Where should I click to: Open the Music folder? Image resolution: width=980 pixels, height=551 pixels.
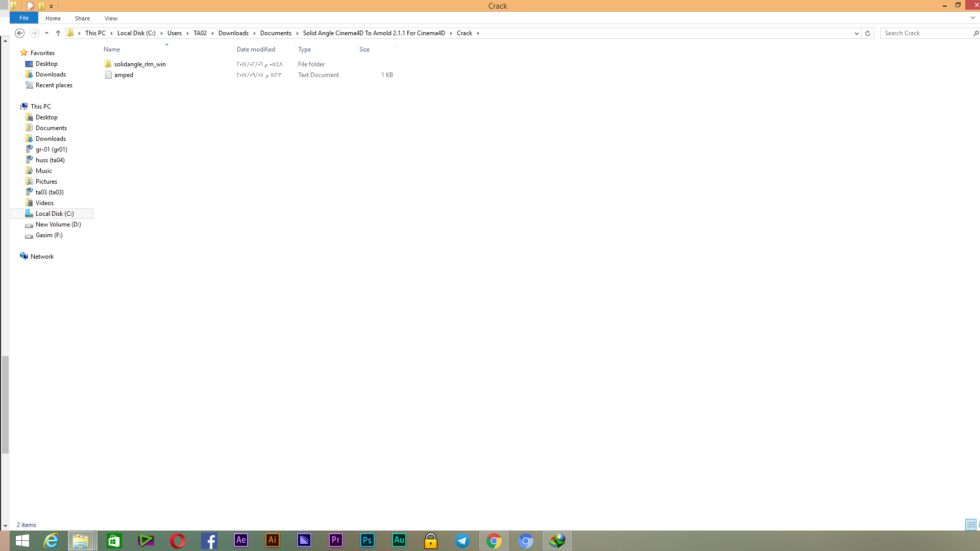[x=43, y=171]
